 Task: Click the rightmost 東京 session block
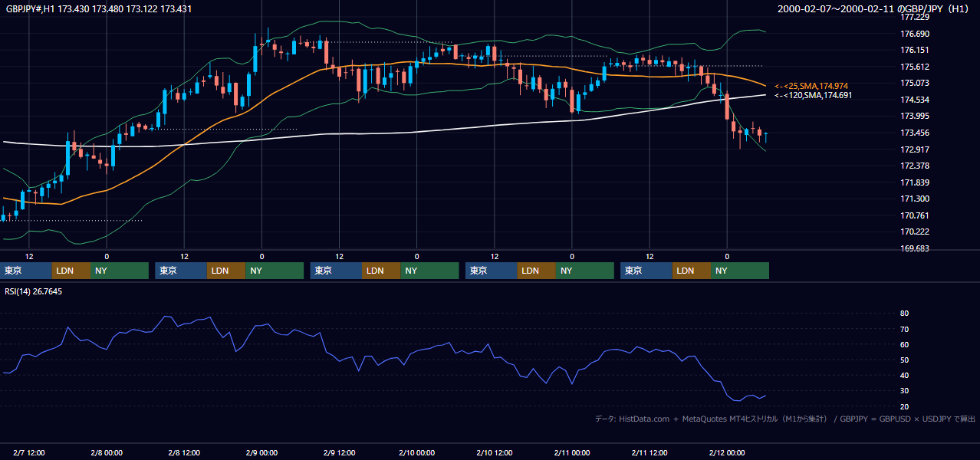click(646, 271)
